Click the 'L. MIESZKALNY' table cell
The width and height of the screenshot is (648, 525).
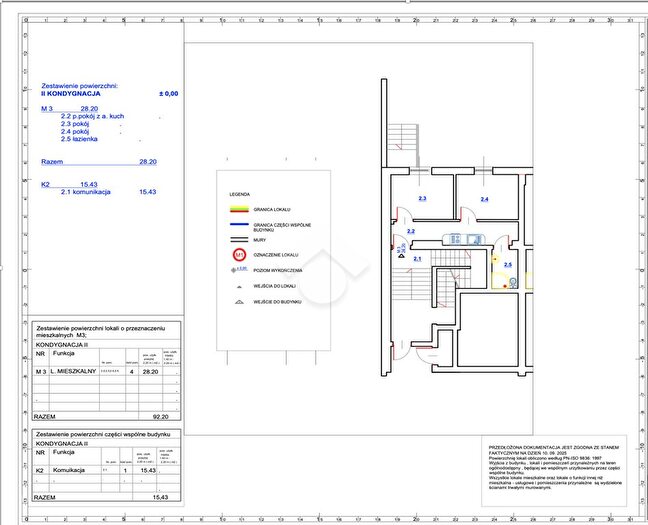click(73, 371)
